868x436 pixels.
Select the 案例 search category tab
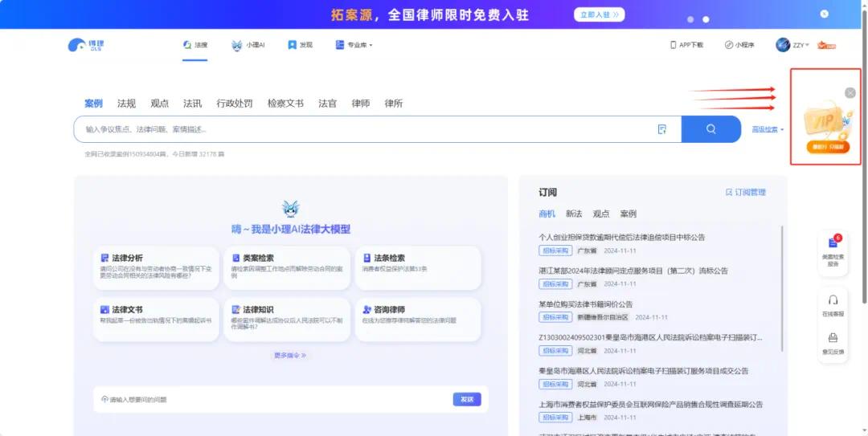click(93, 103)
